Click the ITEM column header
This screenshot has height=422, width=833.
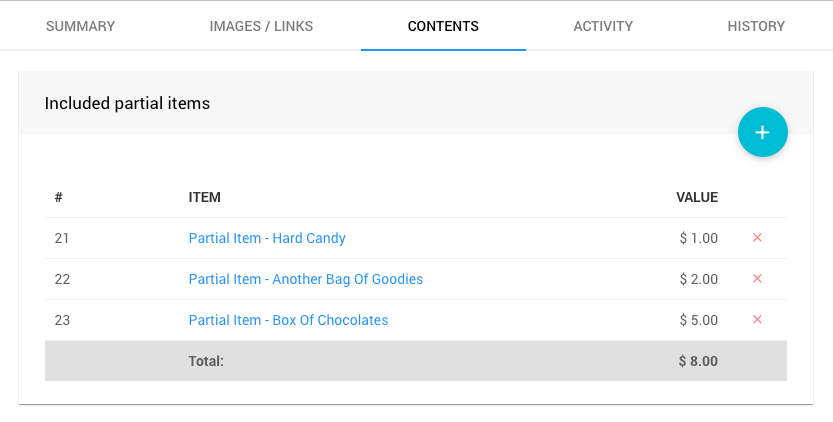204,197
